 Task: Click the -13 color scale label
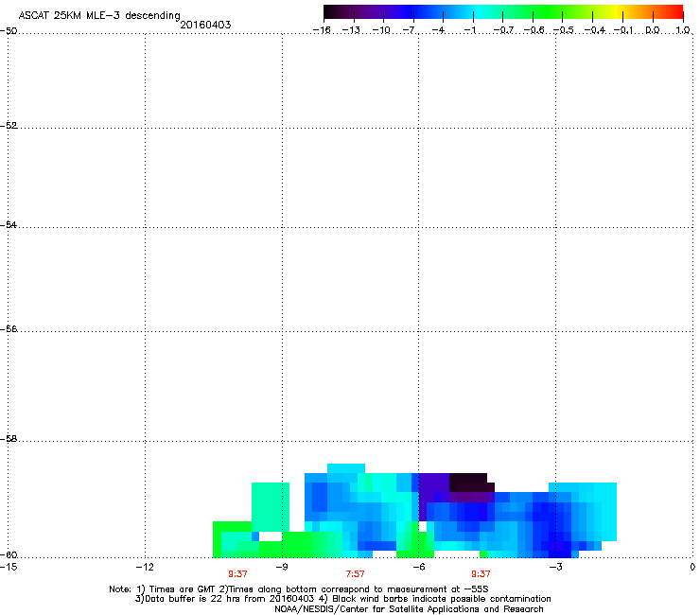351,30
